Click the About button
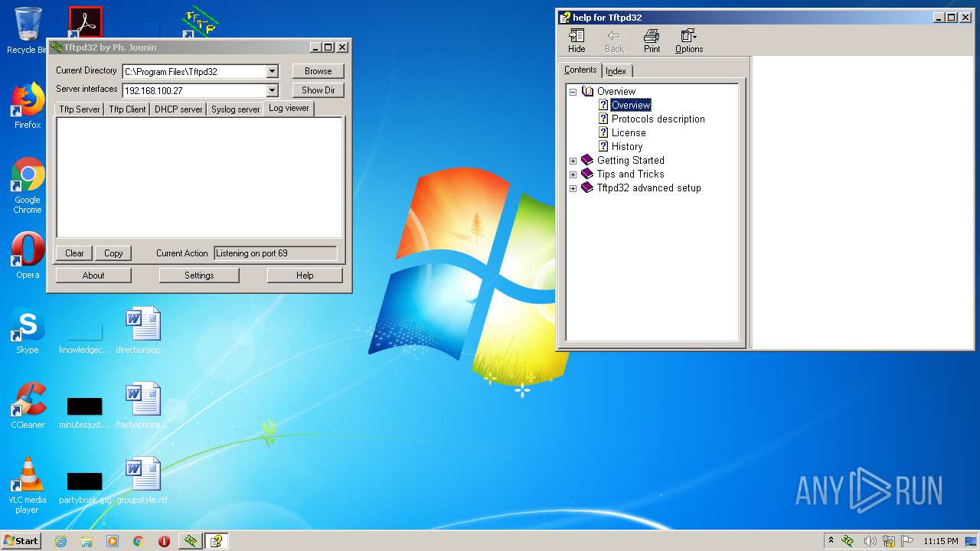This screenshot has height=551, width=980. [x=93, y=275]
